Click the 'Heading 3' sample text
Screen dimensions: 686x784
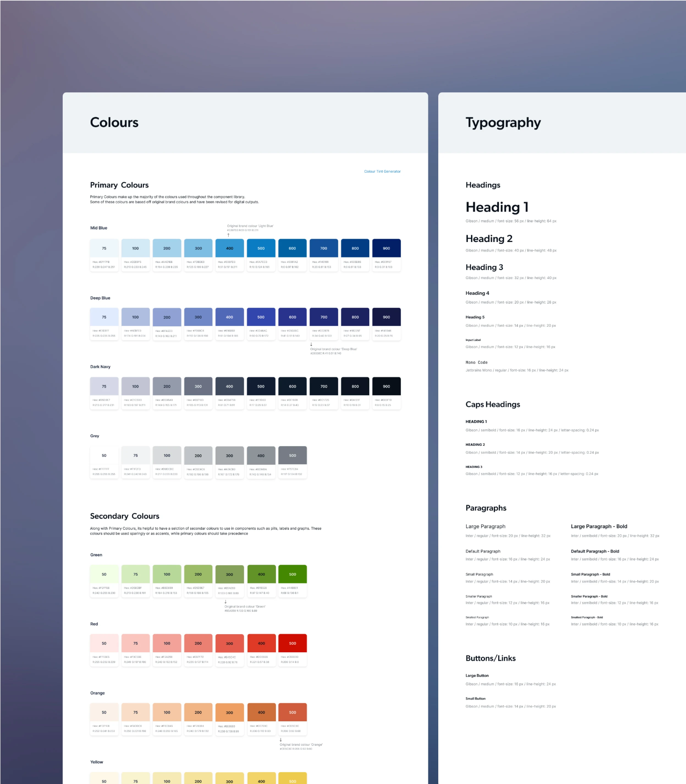(x=484, y=267)
